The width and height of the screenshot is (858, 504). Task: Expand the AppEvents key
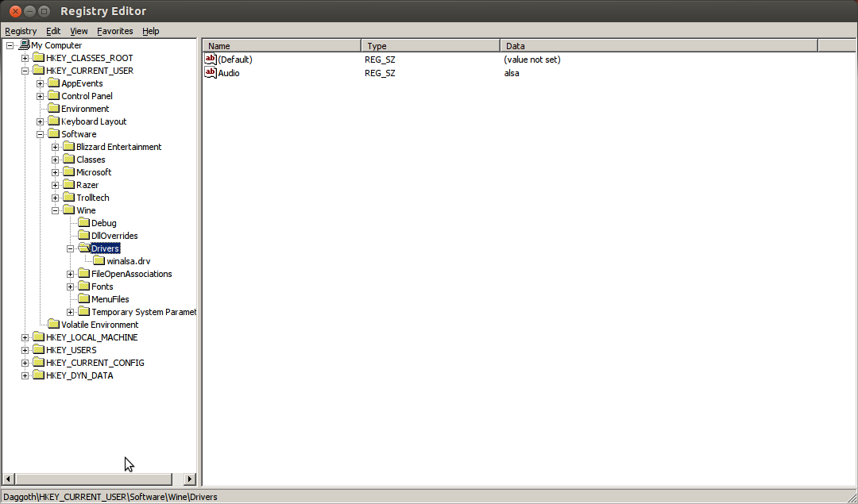(40, 83)
